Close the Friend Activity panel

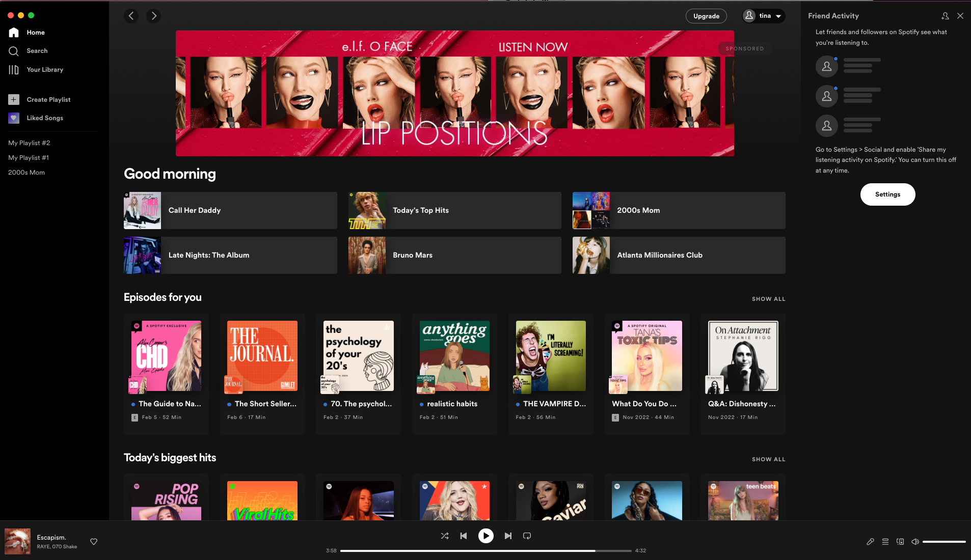tap(960, 16)
